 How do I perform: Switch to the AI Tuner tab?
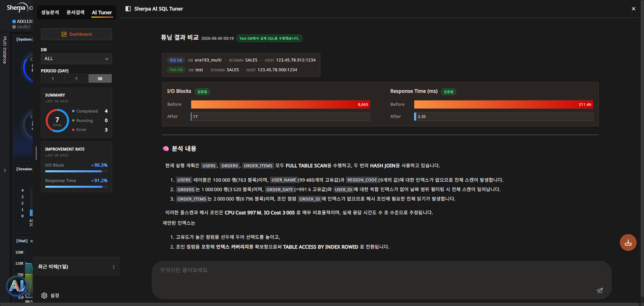pyautogui.click(x=102, y=12)
